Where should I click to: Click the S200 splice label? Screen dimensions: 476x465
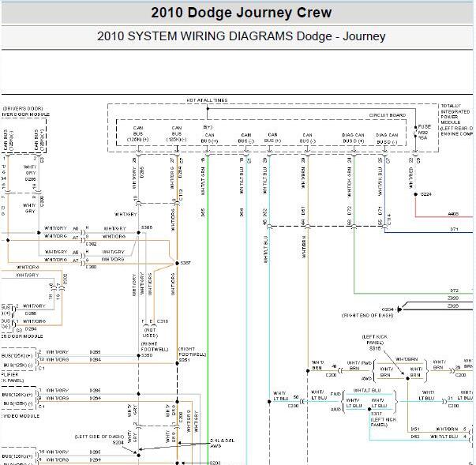click(x=215, y=463)
